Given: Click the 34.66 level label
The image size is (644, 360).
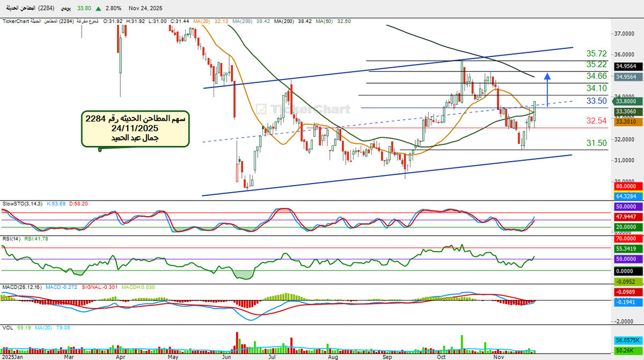Looking at the screenshot, I should click(x=596, y=76).
